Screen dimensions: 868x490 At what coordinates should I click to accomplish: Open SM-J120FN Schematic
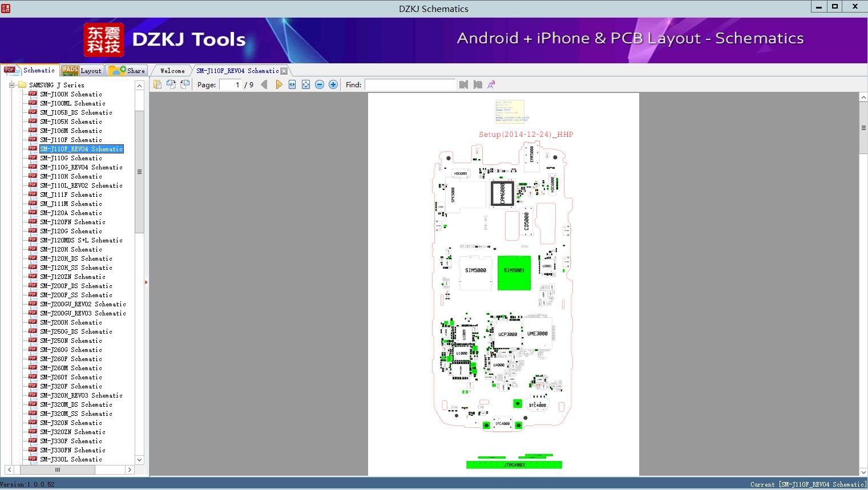(72, 222)
